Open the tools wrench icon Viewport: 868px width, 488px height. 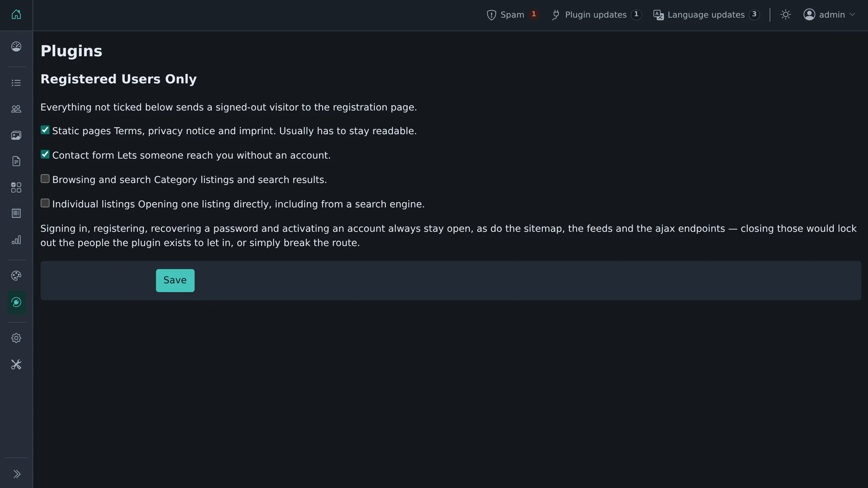tap(16, 364)
